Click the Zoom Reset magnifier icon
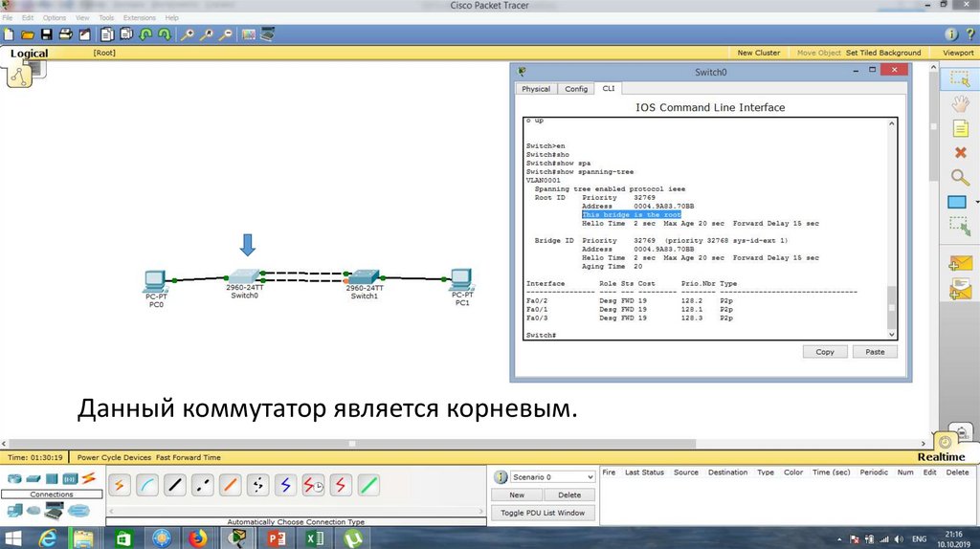This screenshot has height=549, width=980. (207, 34)
